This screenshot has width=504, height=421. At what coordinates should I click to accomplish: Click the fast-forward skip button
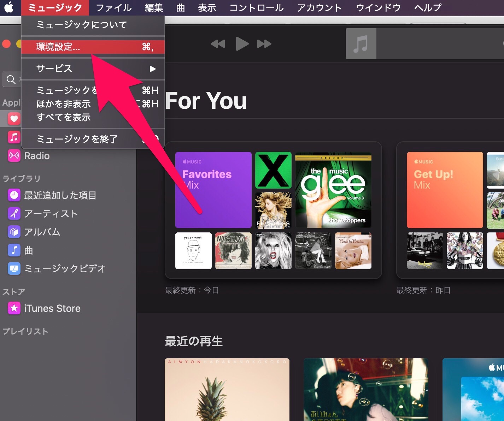[264, 43]
